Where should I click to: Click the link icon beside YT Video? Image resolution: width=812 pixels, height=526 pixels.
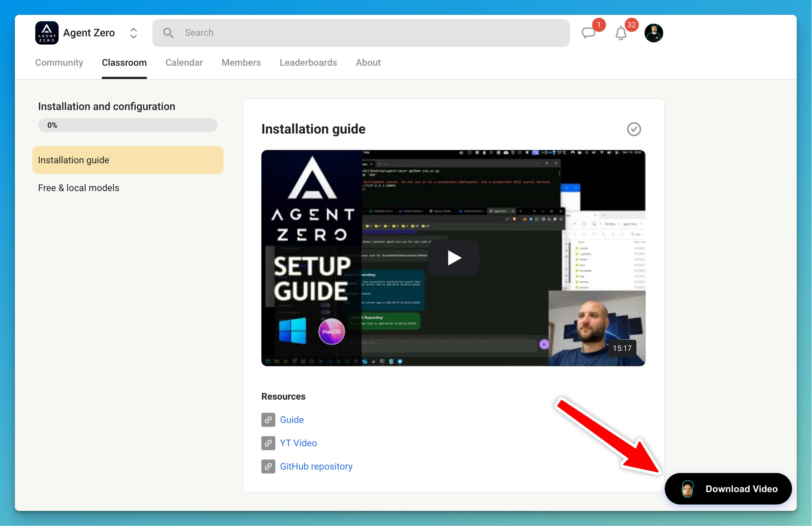pos(268,443)
